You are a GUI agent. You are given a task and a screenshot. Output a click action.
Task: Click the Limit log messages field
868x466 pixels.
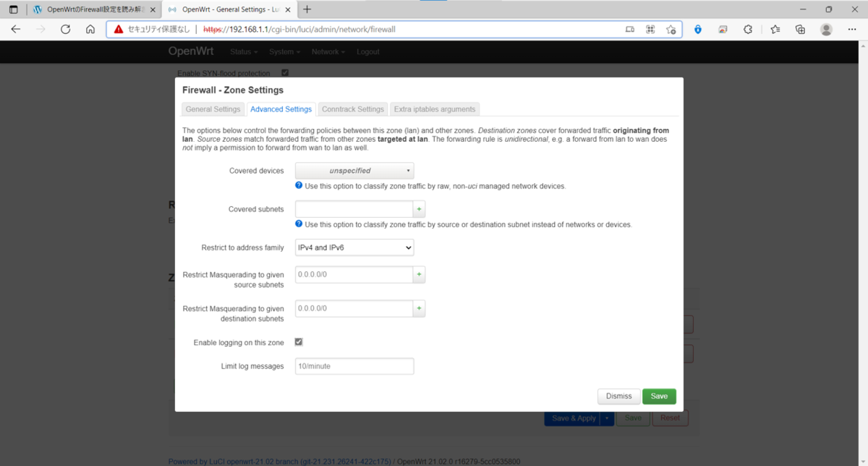point(354,366)
